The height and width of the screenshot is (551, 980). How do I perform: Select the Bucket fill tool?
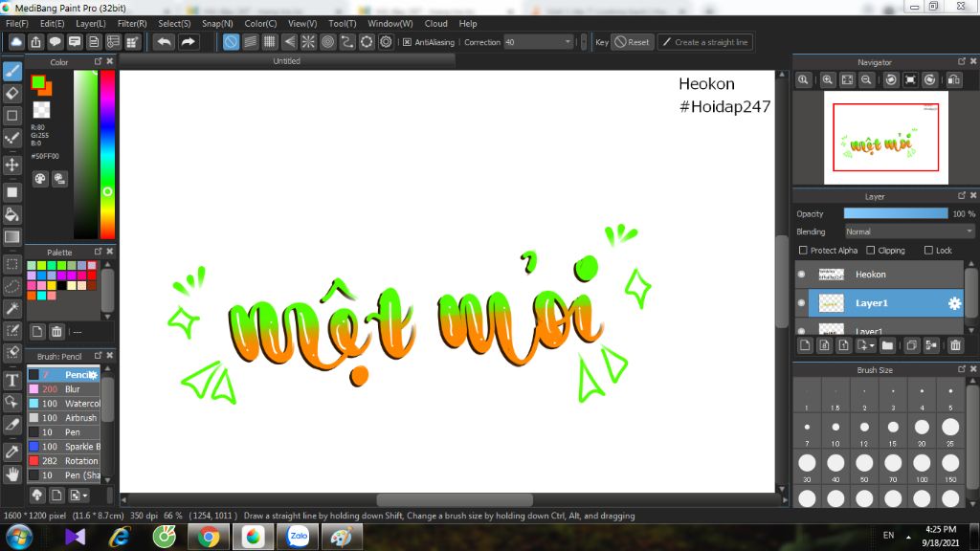pyautogui.click(x=11, y=215)
